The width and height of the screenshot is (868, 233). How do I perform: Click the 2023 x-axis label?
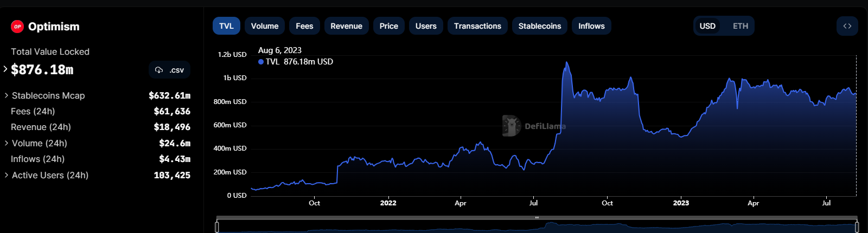point(681,203)
